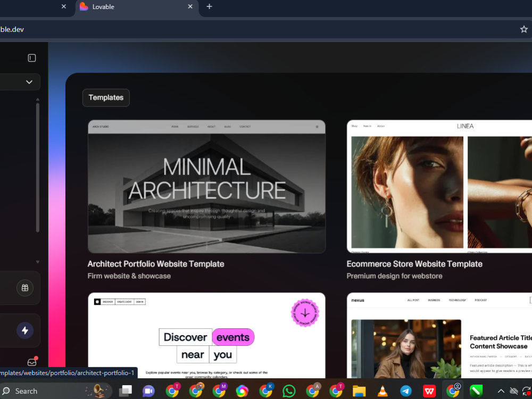The height and width of the screenshot is (399, 532).
Task: Click 'Firm website & showcase' subtitle
Action: tap(129, 276)
